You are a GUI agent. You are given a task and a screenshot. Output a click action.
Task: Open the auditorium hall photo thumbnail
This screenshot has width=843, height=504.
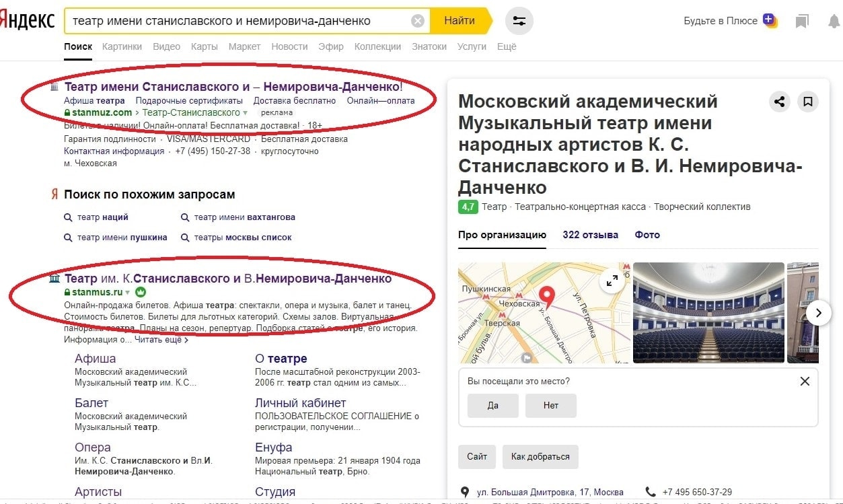tap(708, 313)
